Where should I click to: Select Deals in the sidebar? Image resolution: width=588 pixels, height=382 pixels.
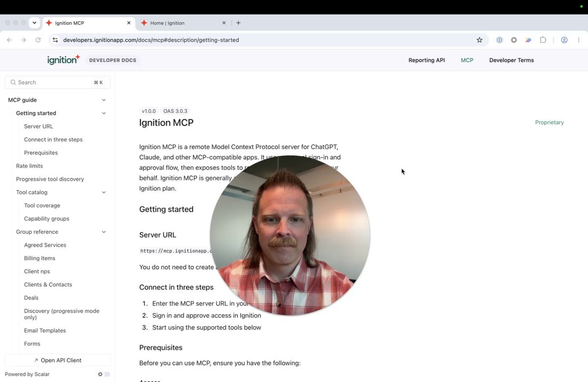(31, 298)
